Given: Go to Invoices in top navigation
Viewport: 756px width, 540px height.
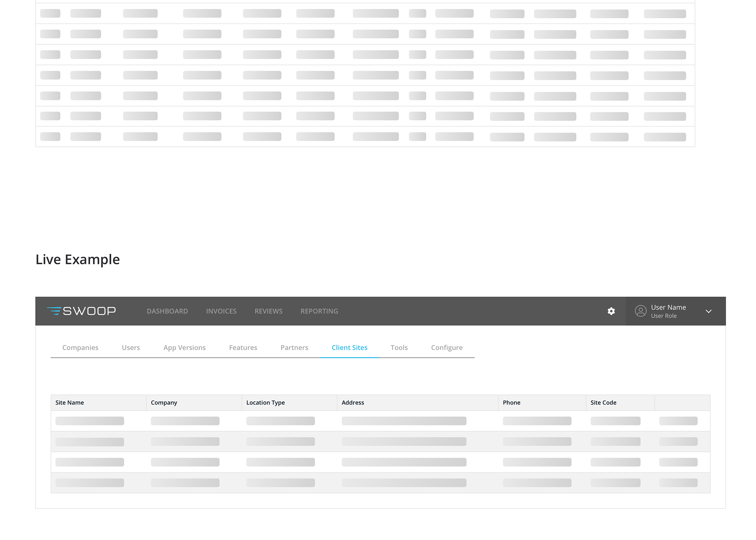Looking at the screenshot, I should 221,311.
